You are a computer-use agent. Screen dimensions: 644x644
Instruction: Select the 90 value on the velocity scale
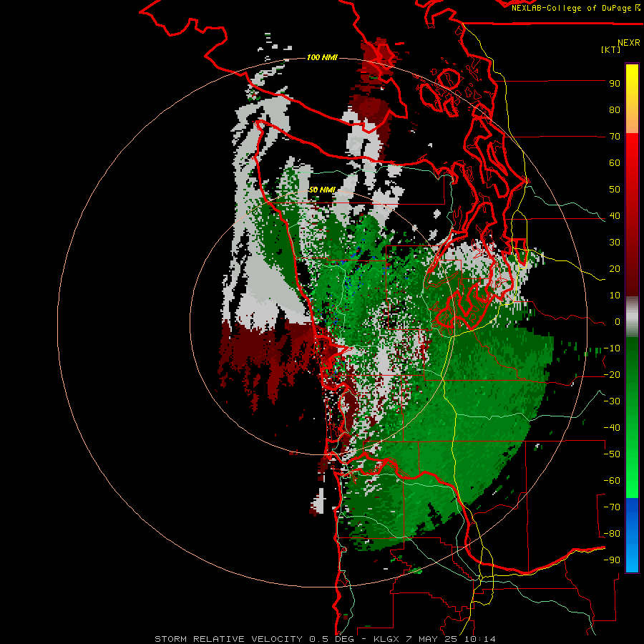point(615,84)
